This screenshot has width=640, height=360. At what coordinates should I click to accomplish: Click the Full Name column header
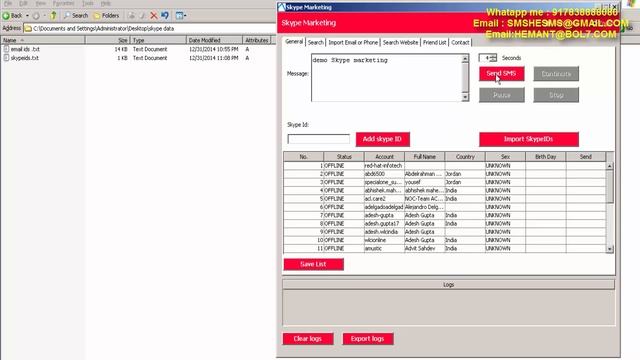click(x=424, y=157)
